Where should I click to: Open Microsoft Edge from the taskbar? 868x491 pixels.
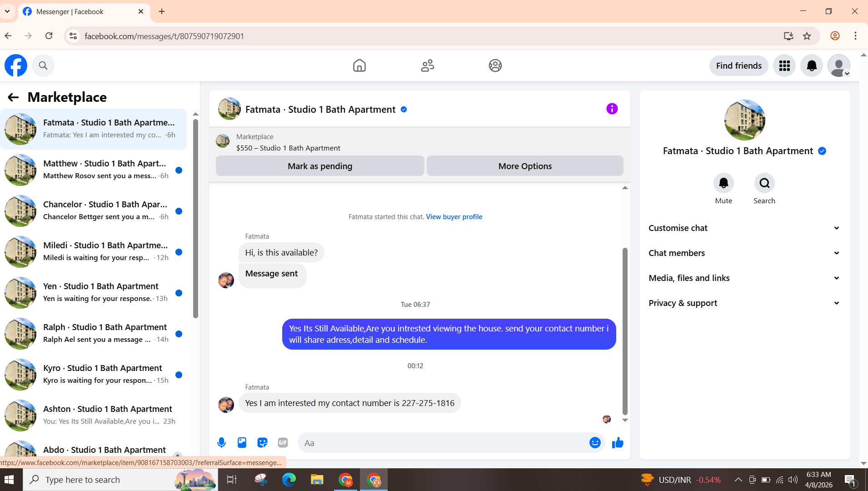289,480
